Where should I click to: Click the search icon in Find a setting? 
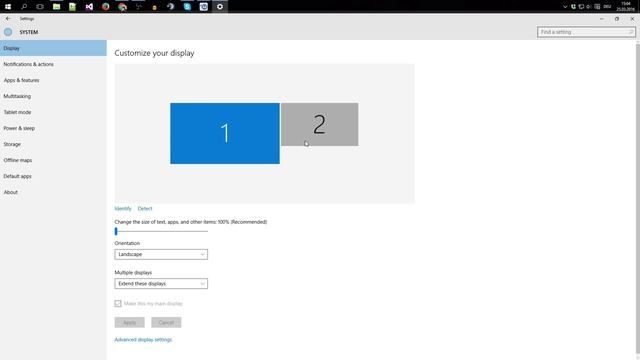(x=631, y=32)
